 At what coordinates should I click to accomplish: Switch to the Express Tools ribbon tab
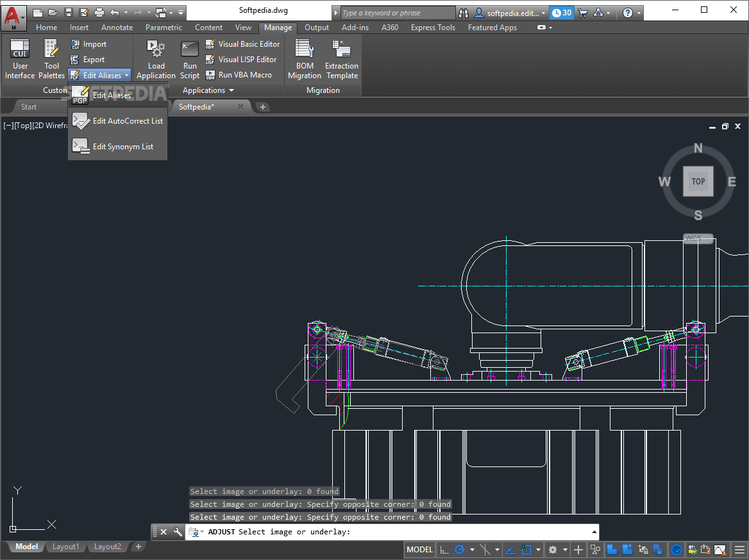(433, 28)
